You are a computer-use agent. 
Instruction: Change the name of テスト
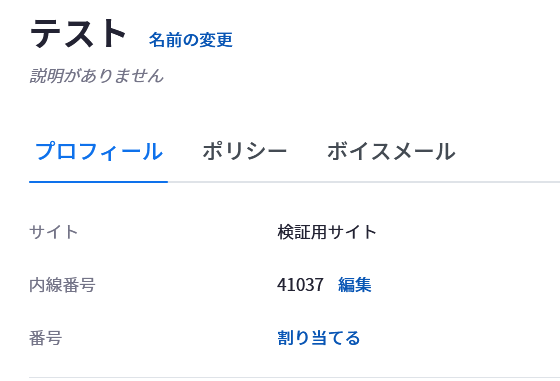click(x=191, y=40)
